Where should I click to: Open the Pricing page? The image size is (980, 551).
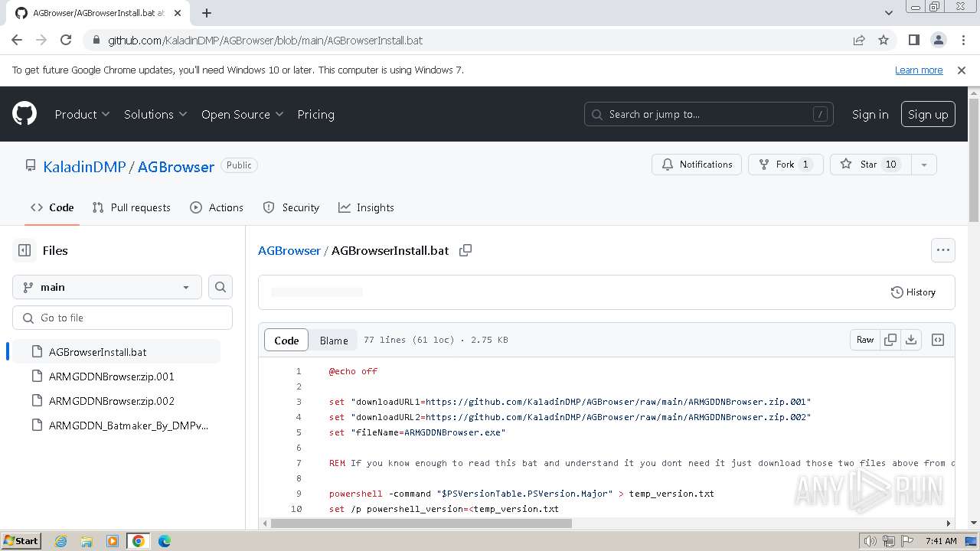(x=315, y=114)
